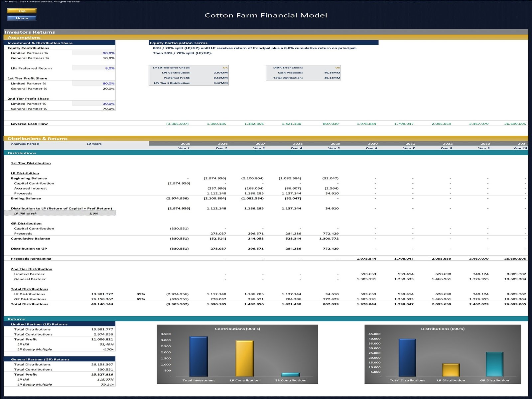The width and height of the screenshot is (532, 399).
Task: Click the 2025 year column header
Action: tap(185, 144)
